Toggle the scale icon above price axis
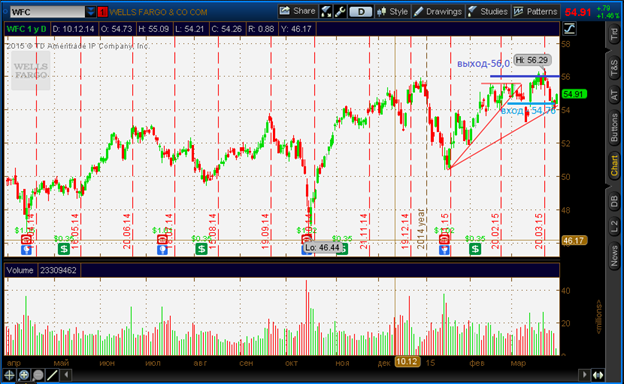Viewport: 624px width, 386px height. [x=569, y=29]
